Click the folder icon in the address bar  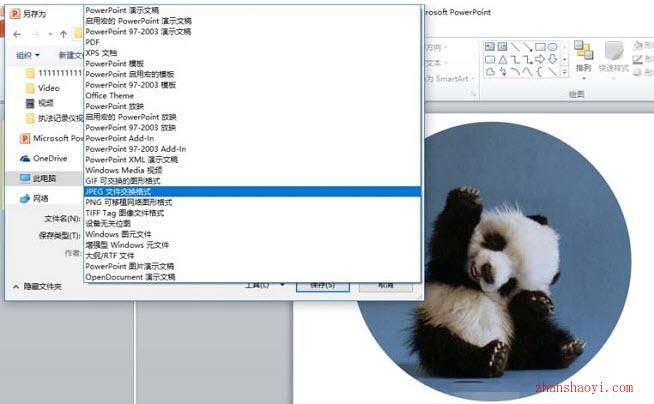click(78, 33)
